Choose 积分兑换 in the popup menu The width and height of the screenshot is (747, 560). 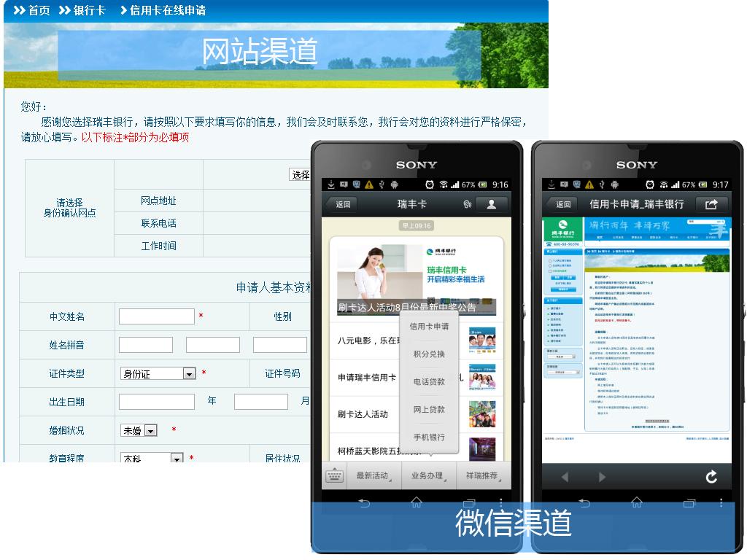click(x=429, y=354)
